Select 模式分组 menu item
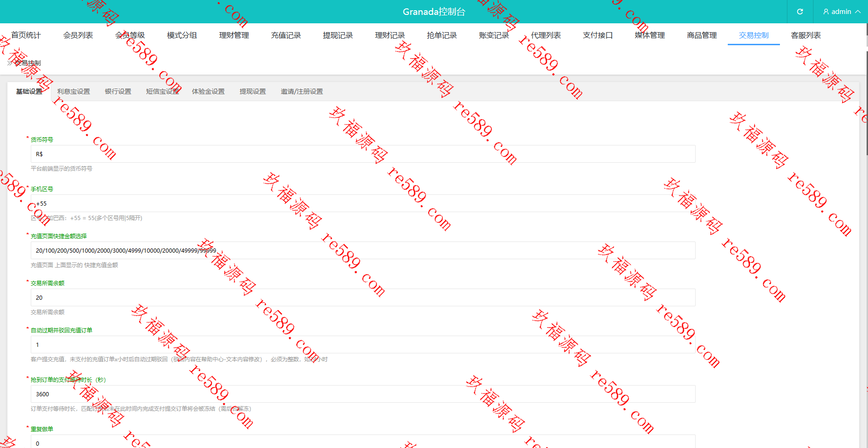The image size is (868, 448). click(182, 35)
